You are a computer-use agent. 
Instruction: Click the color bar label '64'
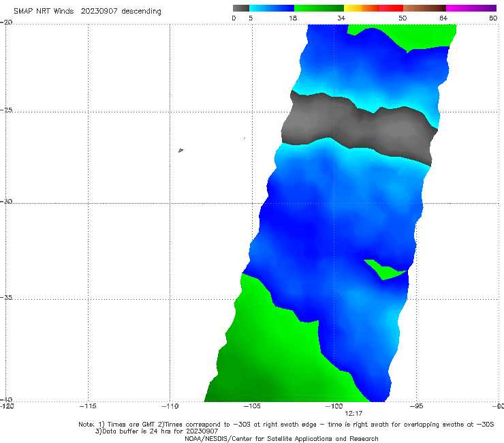443,18
